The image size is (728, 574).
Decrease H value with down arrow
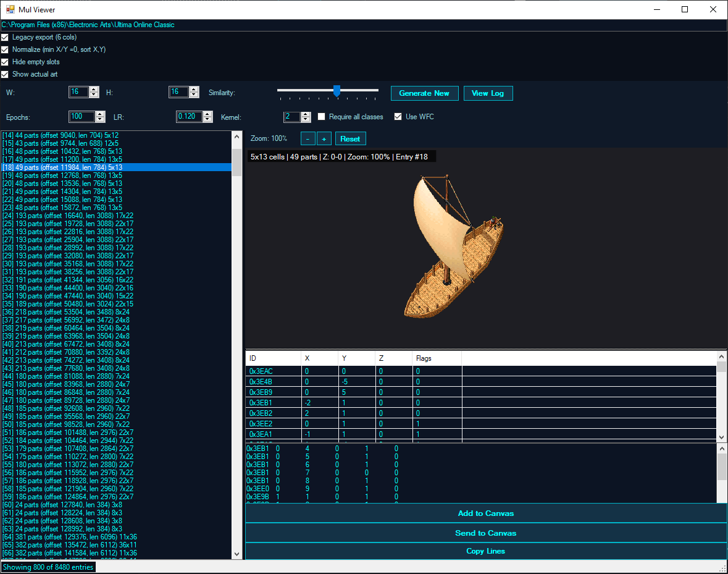pos(194,95)
